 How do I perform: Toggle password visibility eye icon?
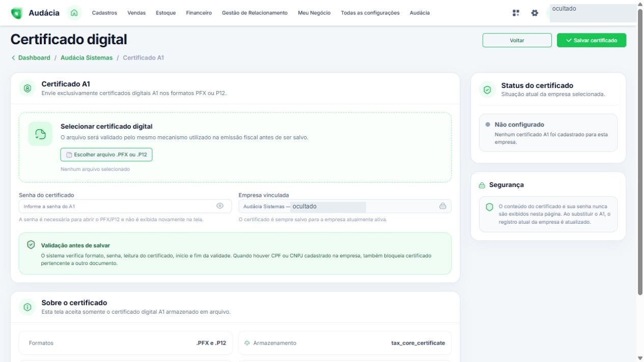(x=220, y=206)
